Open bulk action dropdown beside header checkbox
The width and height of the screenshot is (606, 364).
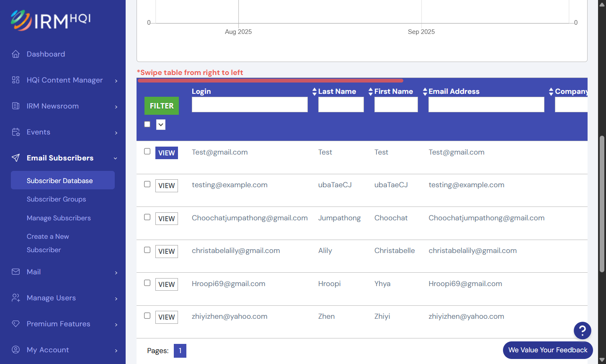coord(161,124)
